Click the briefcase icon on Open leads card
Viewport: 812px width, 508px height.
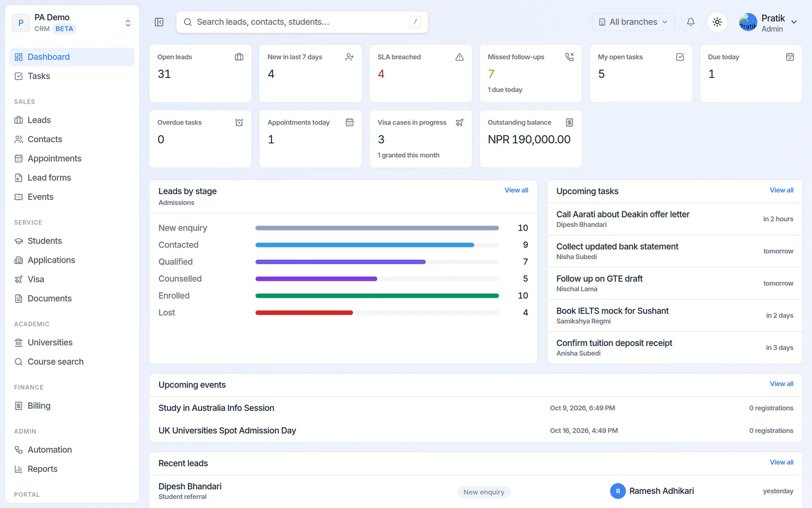click(x=239, y=57)
